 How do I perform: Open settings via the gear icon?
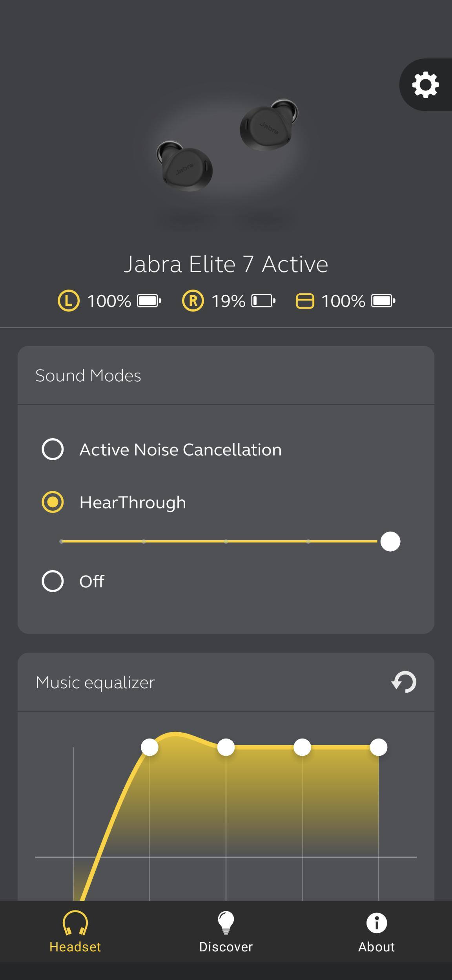[425, 85]
